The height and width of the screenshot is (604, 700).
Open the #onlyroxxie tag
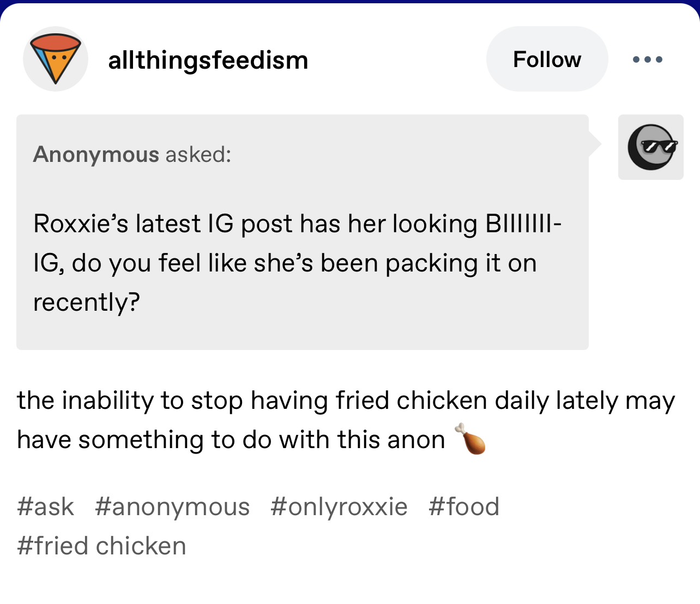pos(339,506)
